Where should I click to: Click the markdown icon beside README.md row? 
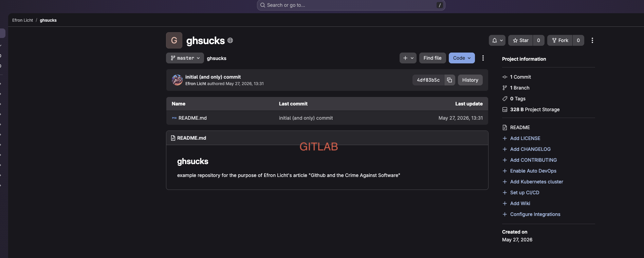coord(174,118)
